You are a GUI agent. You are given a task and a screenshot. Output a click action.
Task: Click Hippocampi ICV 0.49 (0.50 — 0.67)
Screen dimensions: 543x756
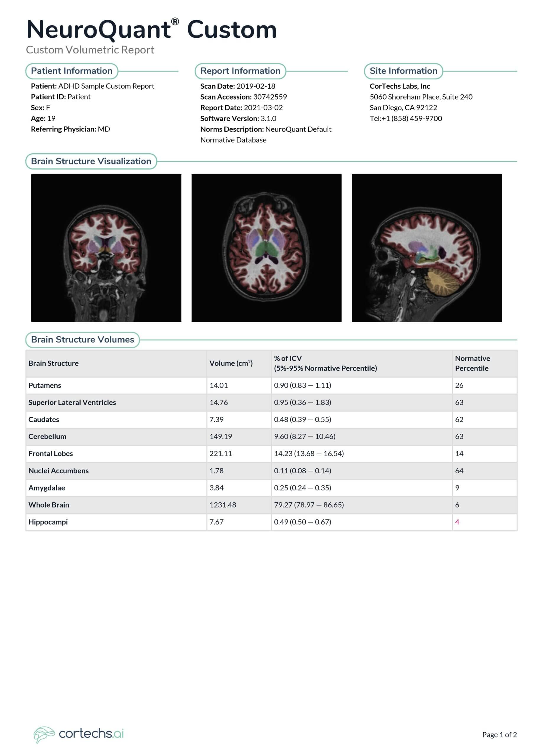[303, 522]
